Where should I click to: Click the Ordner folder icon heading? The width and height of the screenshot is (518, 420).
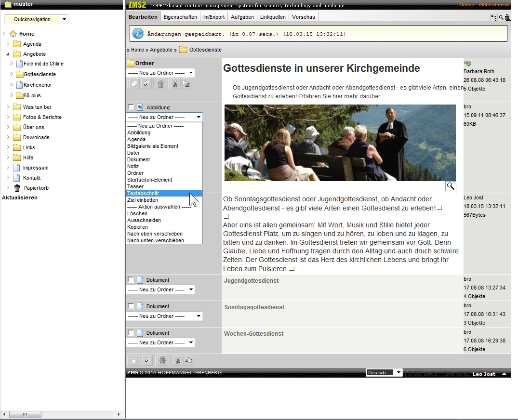point(131,63)
